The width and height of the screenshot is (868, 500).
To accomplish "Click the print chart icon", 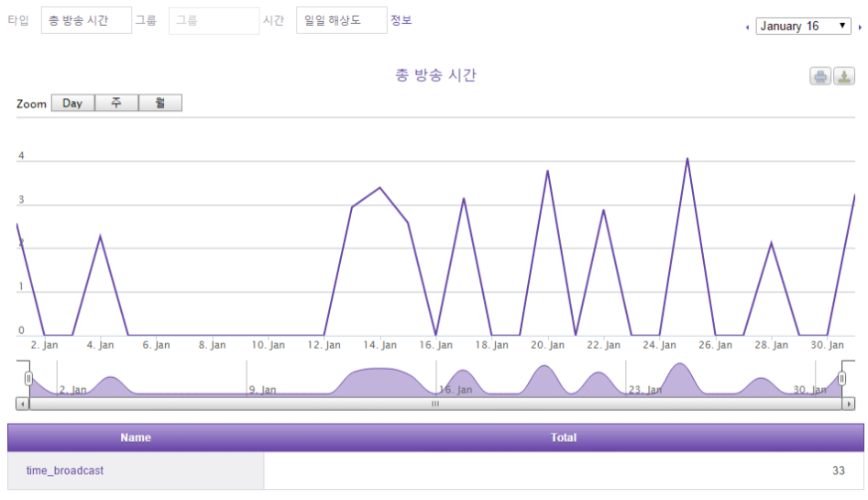I will point(819,76).
